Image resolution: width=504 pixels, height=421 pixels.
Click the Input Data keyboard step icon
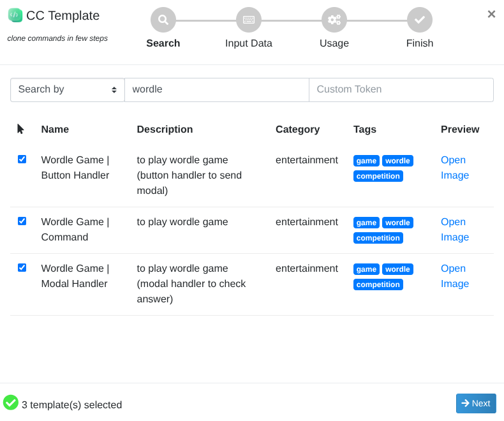click(x=249, y=20)
